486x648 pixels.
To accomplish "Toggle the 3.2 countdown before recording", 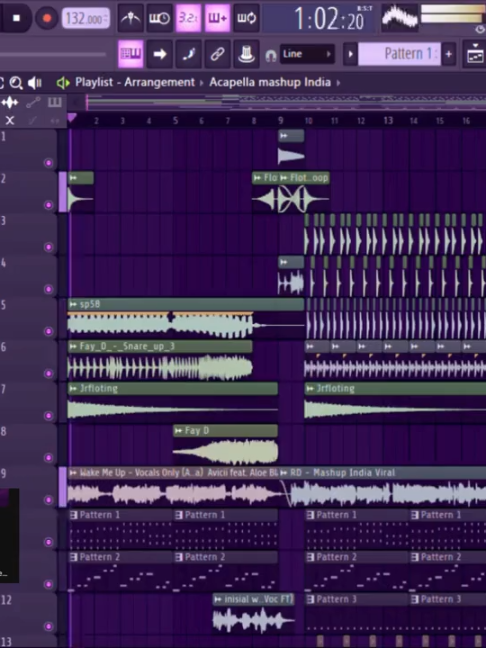I will pyautogui.click(x=188, y=18).
